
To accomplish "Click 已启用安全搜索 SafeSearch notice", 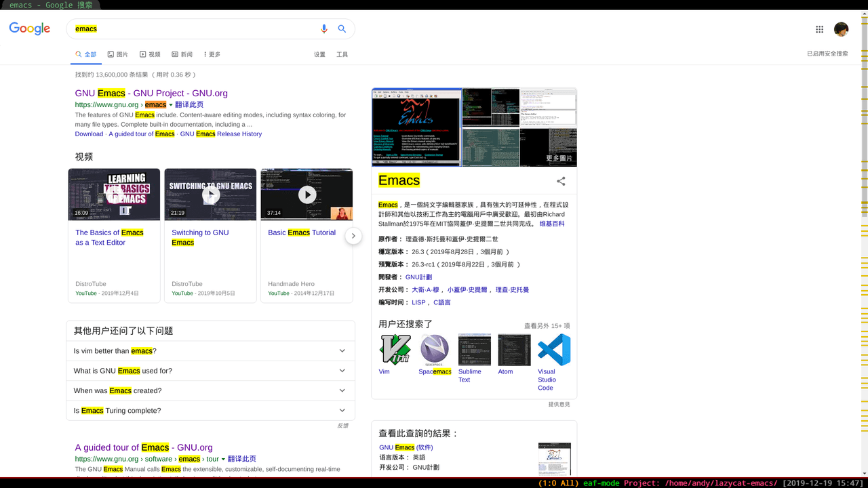I will [x=827, y=54].
